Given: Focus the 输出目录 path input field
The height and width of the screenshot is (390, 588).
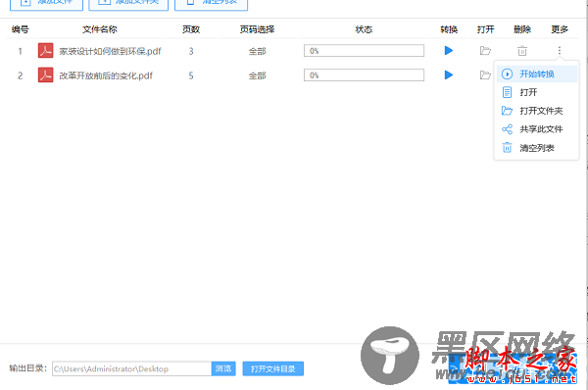Looking at the screenshot, I should (x=132, y=368).
